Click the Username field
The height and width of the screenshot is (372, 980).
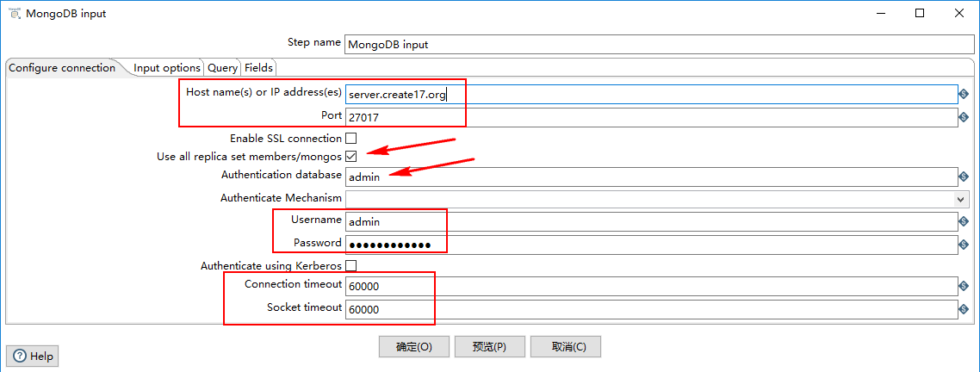pyautogui.click(x=651, y=221)
